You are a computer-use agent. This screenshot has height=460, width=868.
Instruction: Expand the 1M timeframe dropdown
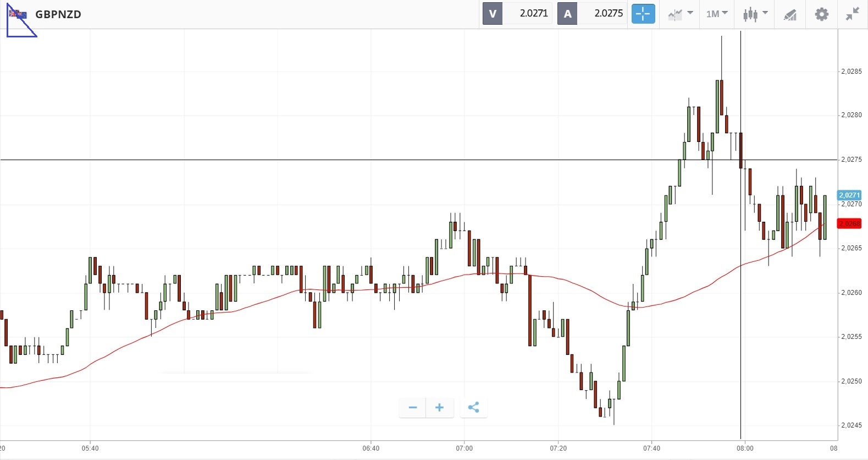[x=717, y=14]
